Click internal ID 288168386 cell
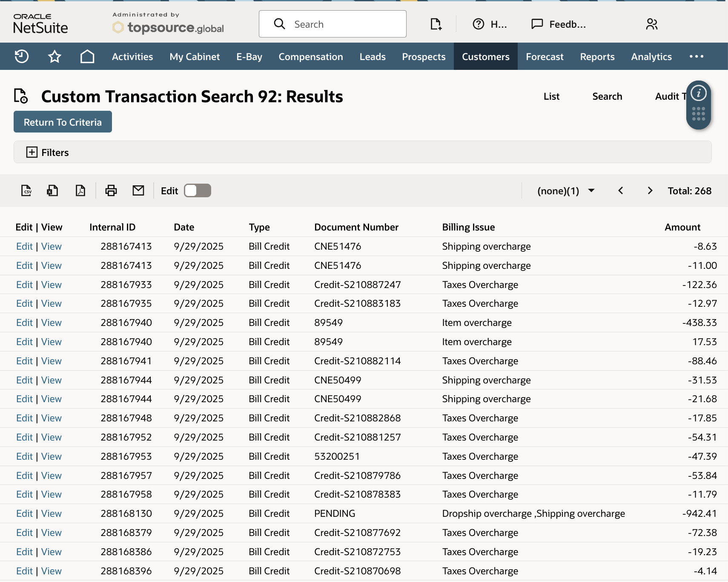The width and height of the screenshot is (728, 582). [x=126, y=552]
